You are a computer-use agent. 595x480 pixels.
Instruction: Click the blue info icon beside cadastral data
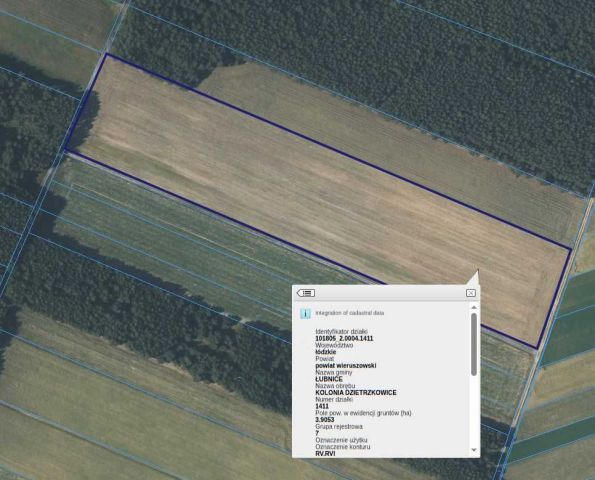[x=305, y=313]
